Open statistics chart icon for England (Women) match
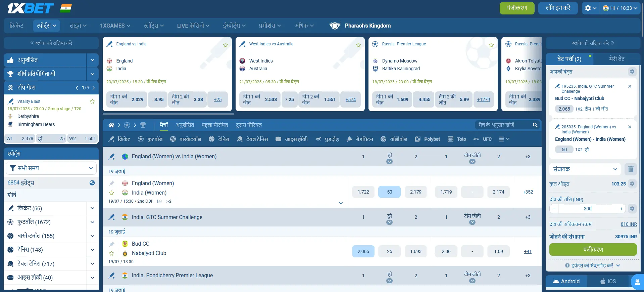The height and width of the screenshot is (292, 644). point(159,202)
